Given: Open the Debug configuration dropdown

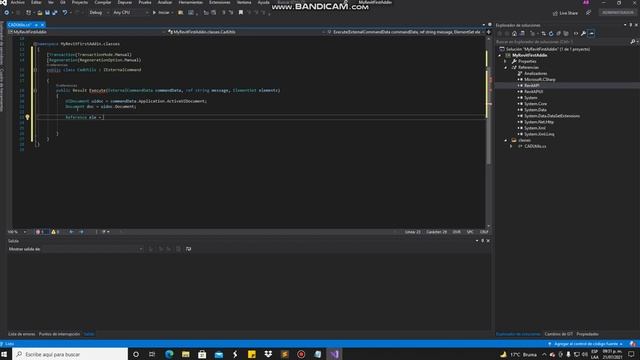Looking at the screenshot, I should coord(99,13).
